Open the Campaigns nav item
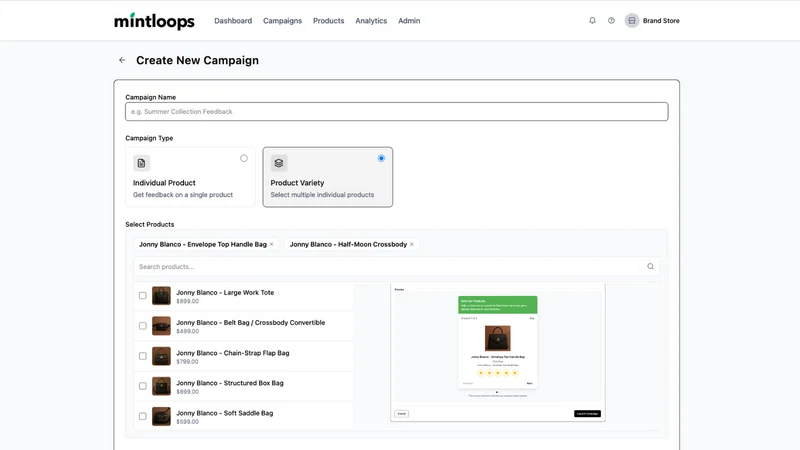Screen dimensions: 800x450 pyautogui.click(x=283, y=21)
